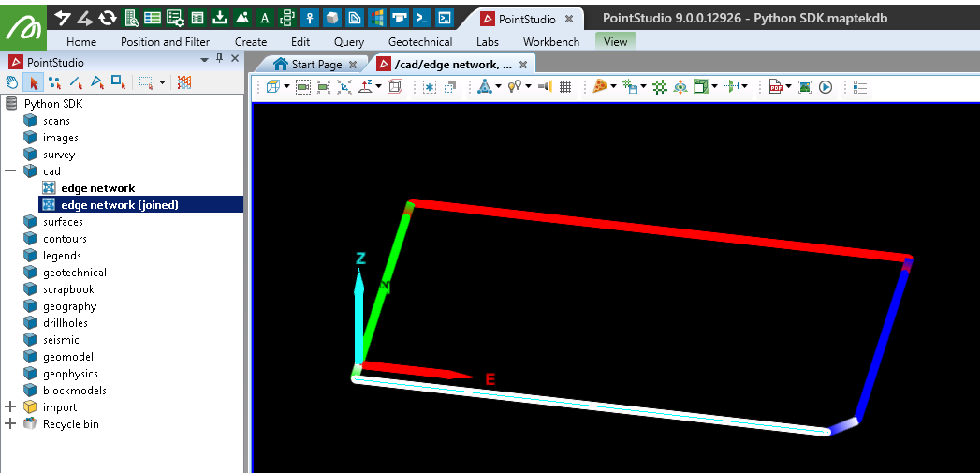Click the export PDF icon
This screenshot has width=980, height=473.
pos(776,87)
